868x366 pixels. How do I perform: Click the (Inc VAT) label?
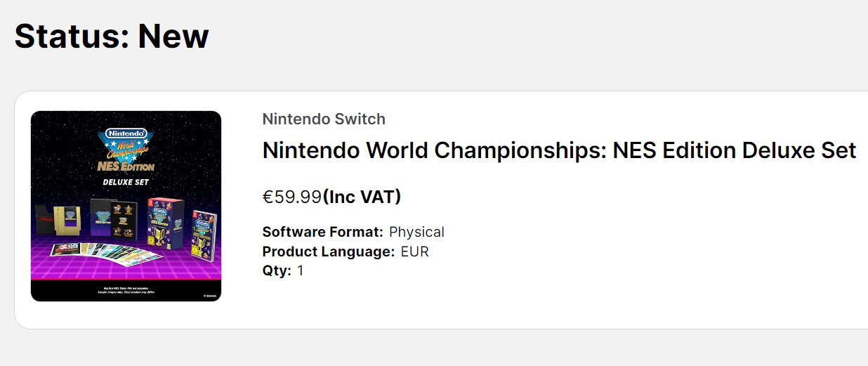(x=362, y=197)
